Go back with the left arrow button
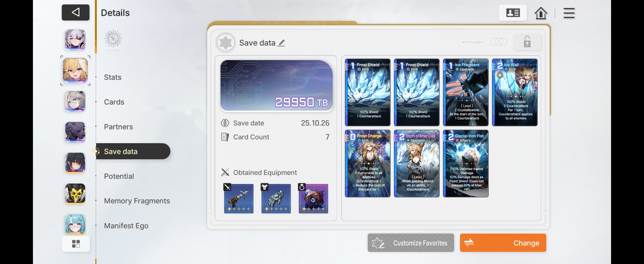The width and height of the screenshot is (644, 264). pos(76,12)
